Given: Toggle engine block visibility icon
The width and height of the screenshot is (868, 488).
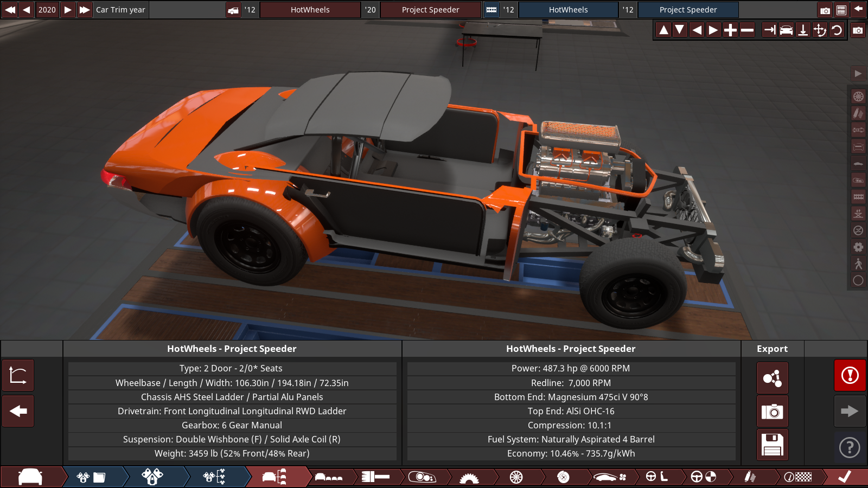Looking at the screenshot, I should pos(858,197).
